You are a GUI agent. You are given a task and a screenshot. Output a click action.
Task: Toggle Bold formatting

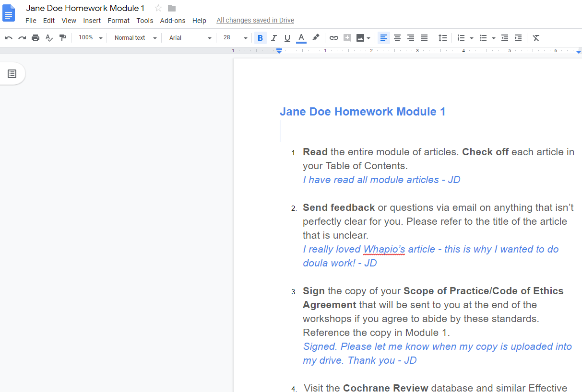tap(261, 38)
